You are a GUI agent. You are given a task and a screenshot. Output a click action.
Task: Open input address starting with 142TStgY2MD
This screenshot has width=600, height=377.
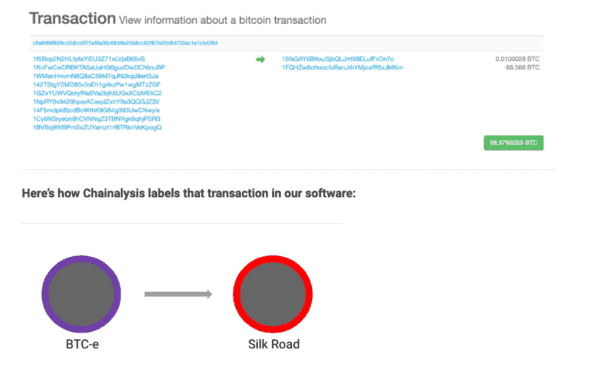97,85
